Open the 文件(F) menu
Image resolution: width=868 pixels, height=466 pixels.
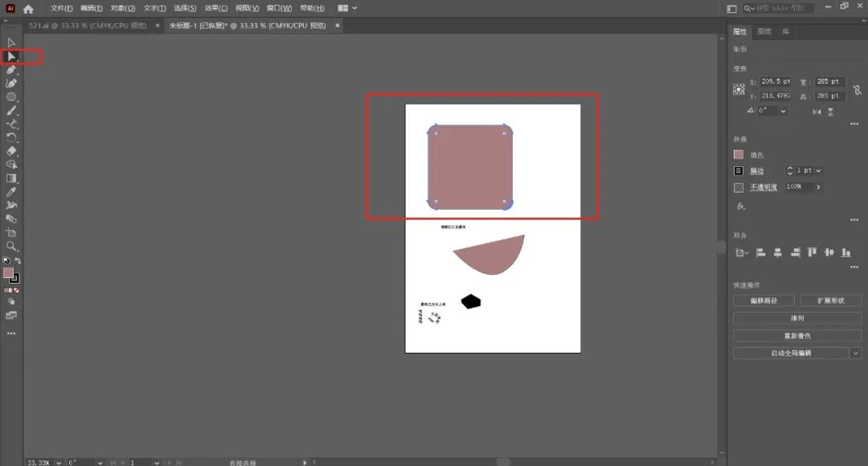click(x=61, y=8)
